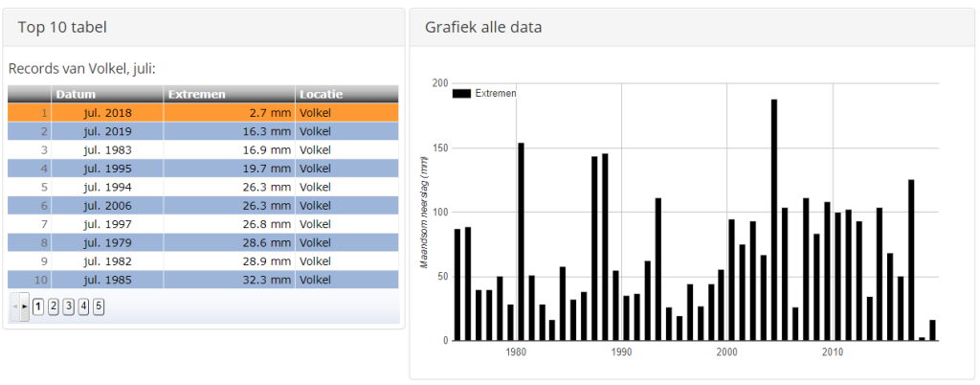
Task: Click the Top 10 tabel panel header
Action: pyautogui.click(x=204, y=28)
